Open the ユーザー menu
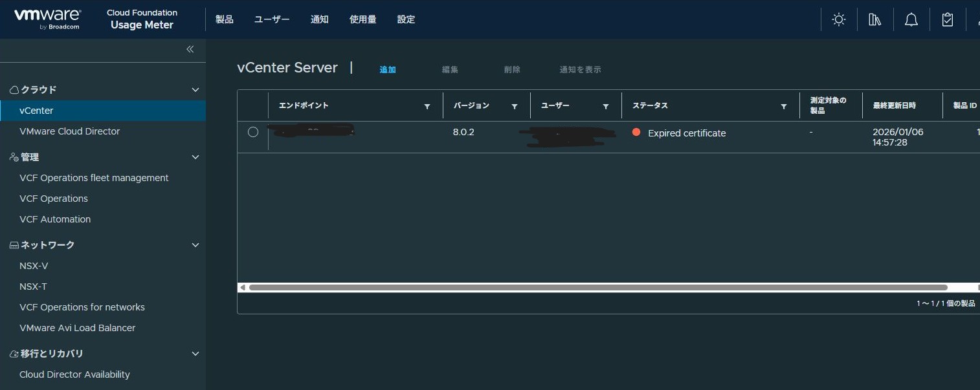The image size is (980, 390). click(272, 19)
